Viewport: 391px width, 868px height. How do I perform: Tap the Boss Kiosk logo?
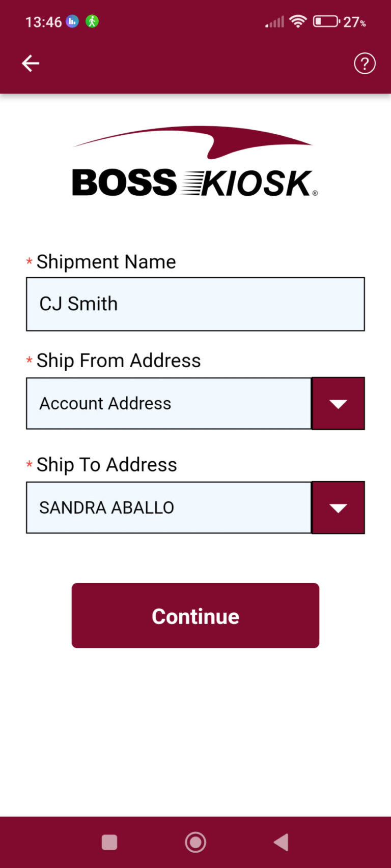pos(195,163)
